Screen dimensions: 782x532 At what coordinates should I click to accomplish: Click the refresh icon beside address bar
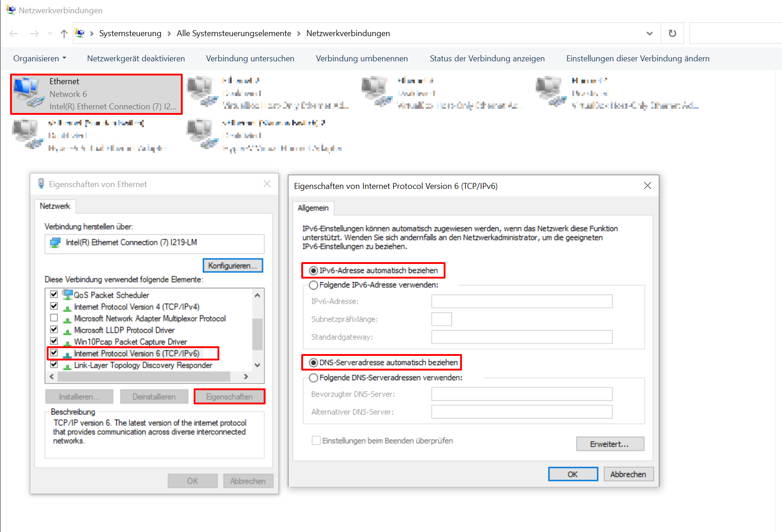672,33
